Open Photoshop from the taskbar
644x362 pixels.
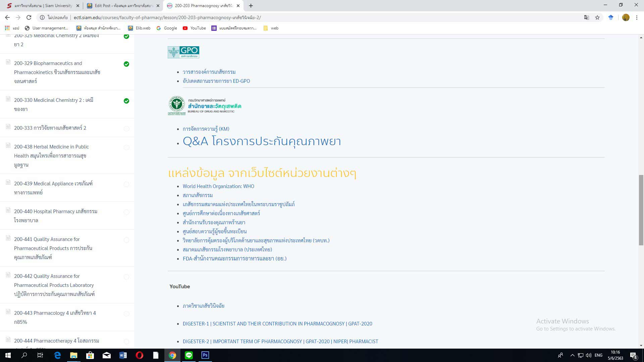pos(205,355)
